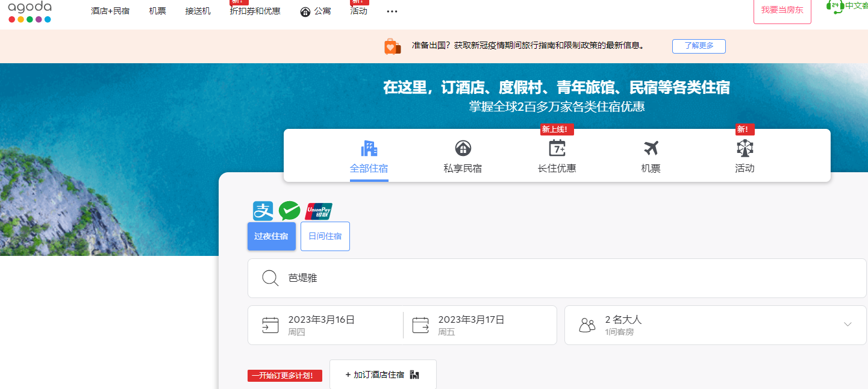Click the UnionPay icon
Screen dimensions: 868x389
(x=319, y=211)
